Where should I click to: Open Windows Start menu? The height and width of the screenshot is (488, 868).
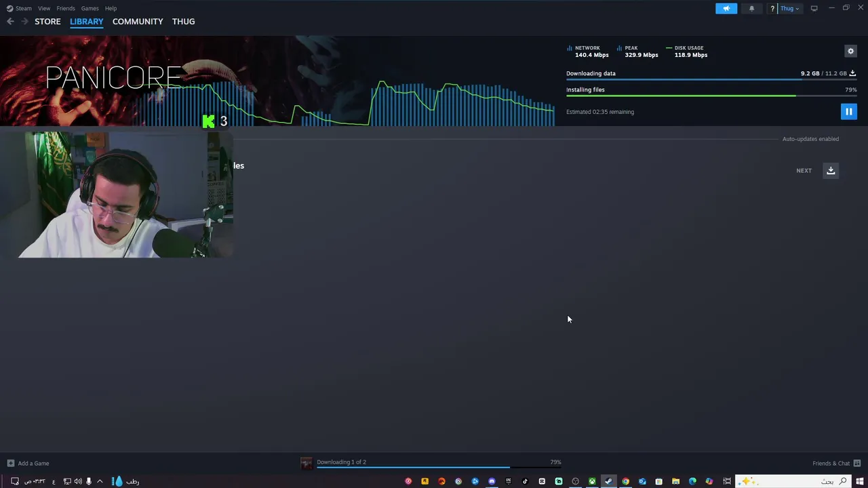[860, 481]
